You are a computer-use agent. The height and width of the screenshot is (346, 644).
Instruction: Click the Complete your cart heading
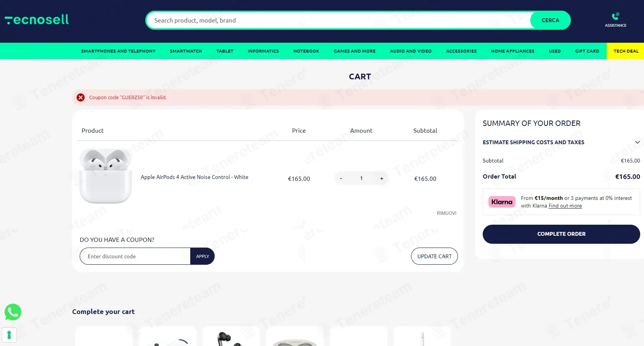[103, 312]
